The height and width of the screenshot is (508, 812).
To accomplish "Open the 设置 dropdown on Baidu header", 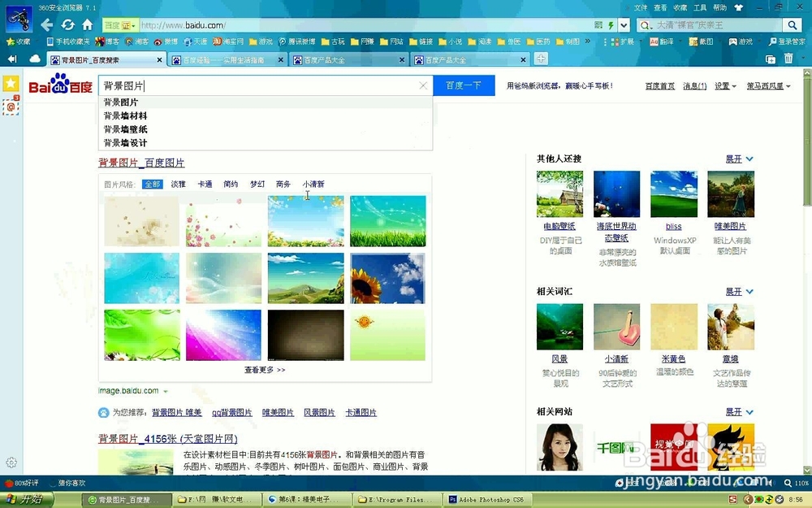I will point(725,86).
